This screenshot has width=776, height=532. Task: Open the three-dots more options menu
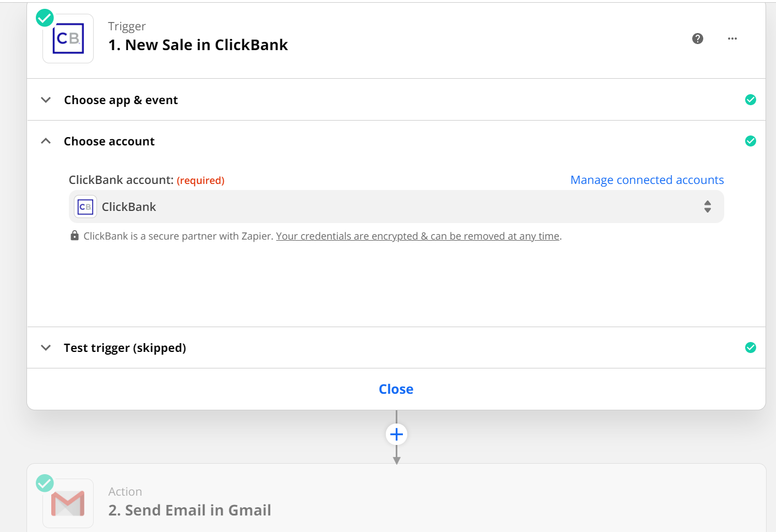732,39
